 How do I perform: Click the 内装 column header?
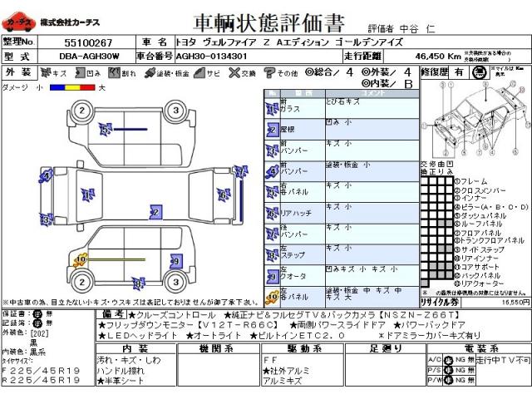pos(134,348)
